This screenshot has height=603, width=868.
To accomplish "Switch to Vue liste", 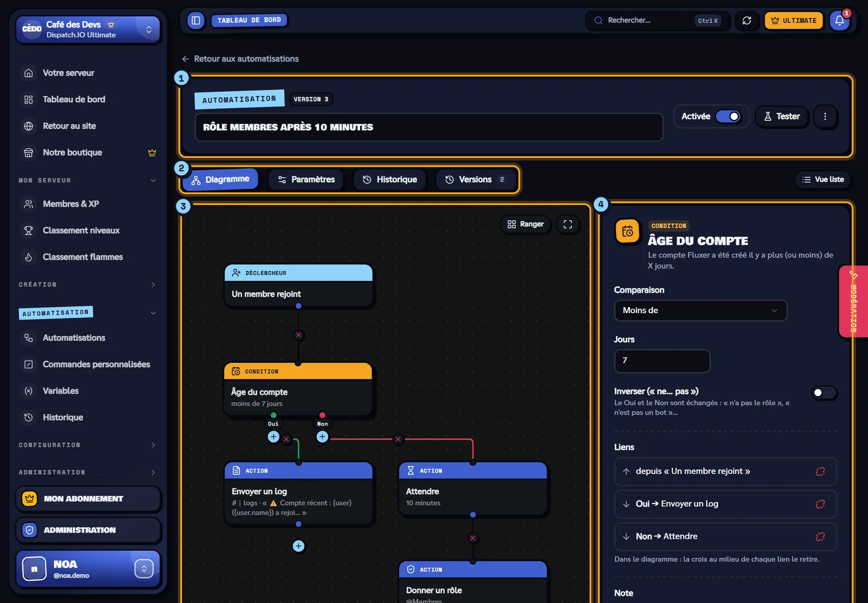I will tap(823, 180).
